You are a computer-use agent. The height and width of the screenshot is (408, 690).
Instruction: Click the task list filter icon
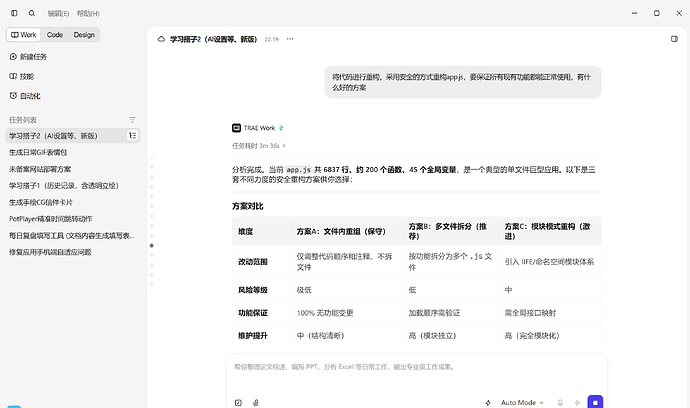tap(132, 120)
